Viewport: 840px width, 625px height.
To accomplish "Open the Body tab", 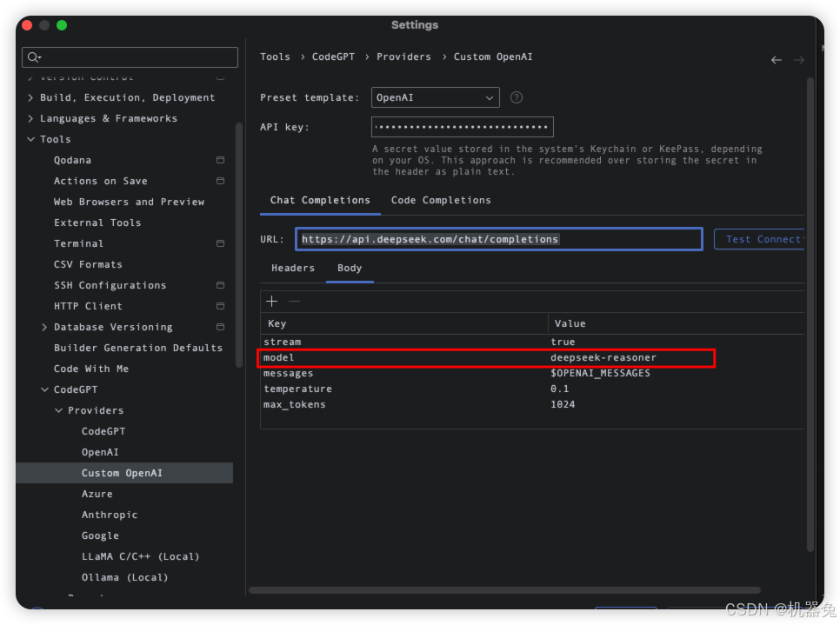I will (350, 268).
